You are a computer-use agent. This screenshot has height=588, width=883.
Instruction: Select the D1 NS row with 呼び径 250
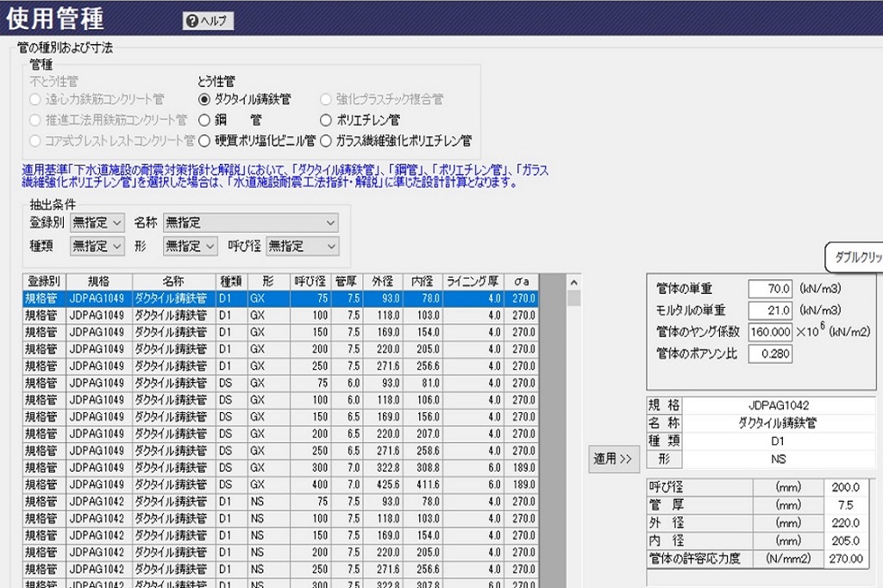tap(280, 569)
